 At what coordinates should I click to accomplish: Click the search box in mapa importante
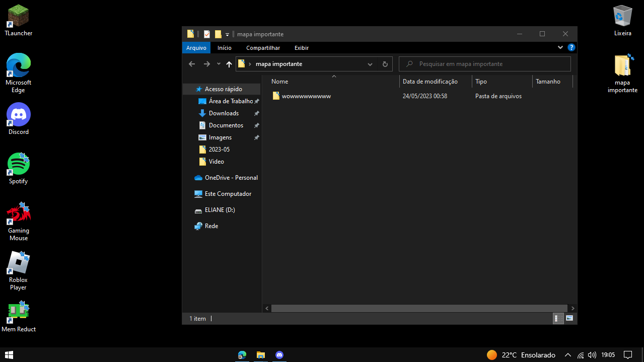point(485,64)
